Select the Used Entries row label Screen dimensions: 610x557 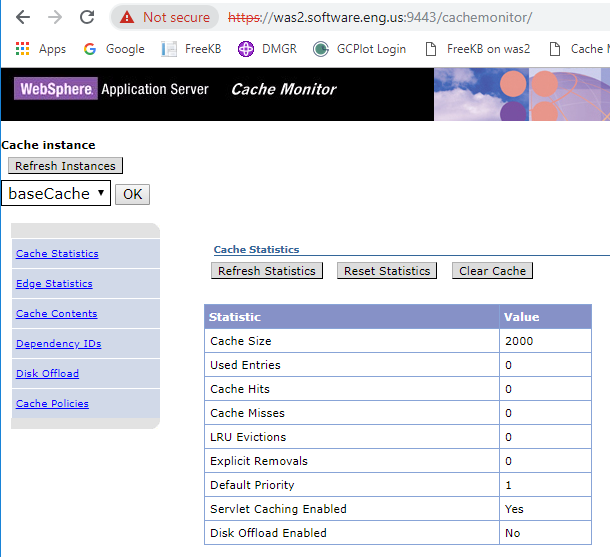click(x=245, y=365)
